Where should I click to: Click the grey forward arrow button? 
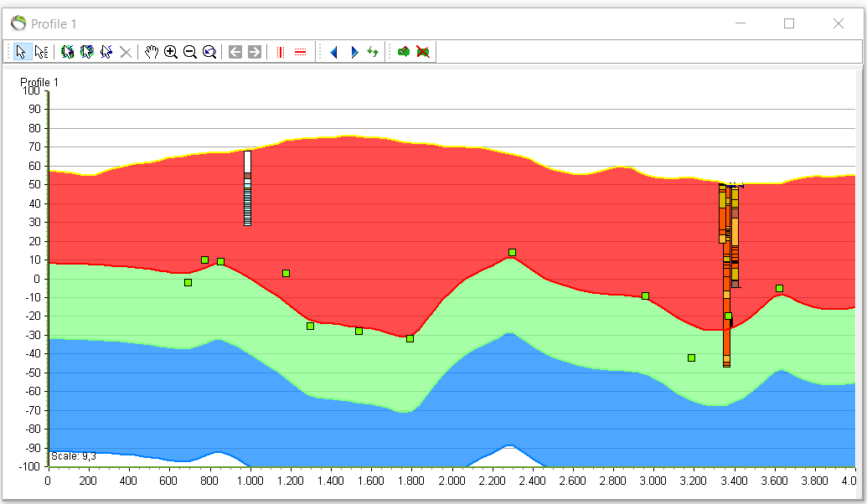tap(255, 52)
